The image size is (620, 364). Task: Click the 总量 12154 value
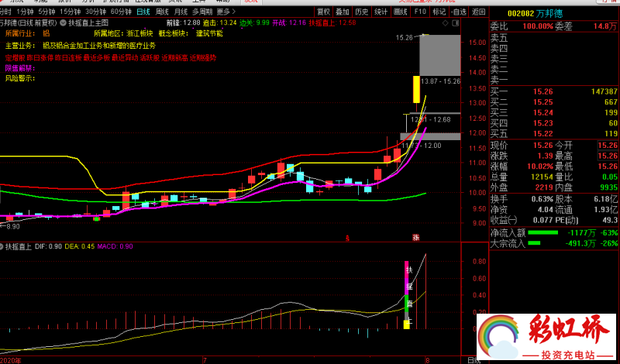coord(540,177)
